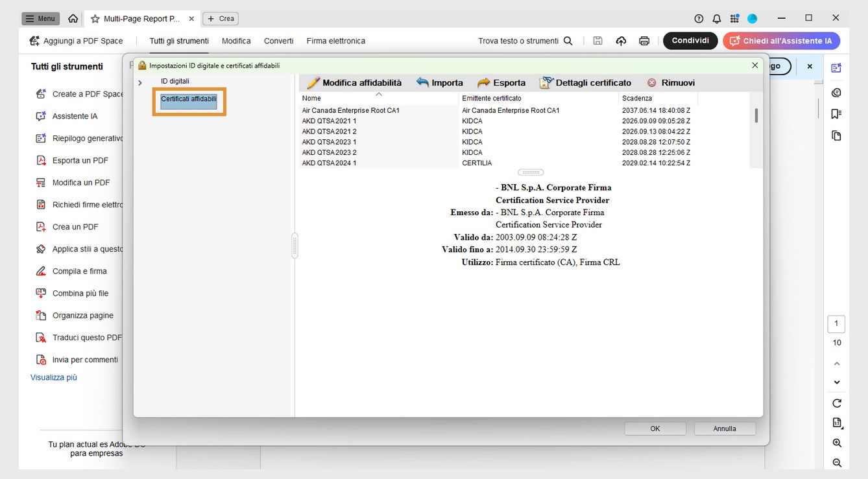The height and width of the screenshot is (479, 868).
Task: Open the notifications bell icon
Action: [717, 19]
